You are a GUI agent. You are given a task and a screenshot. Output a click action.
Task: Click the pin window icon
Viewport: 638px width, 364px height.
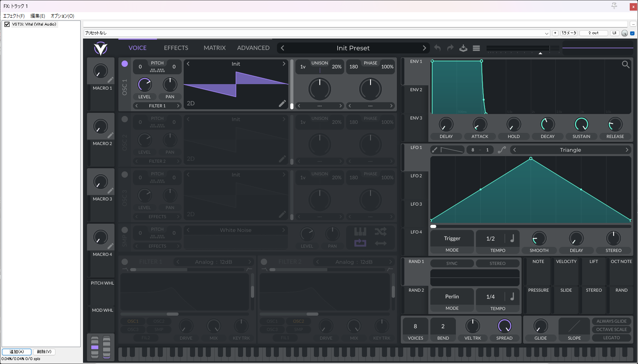[614, 6]
